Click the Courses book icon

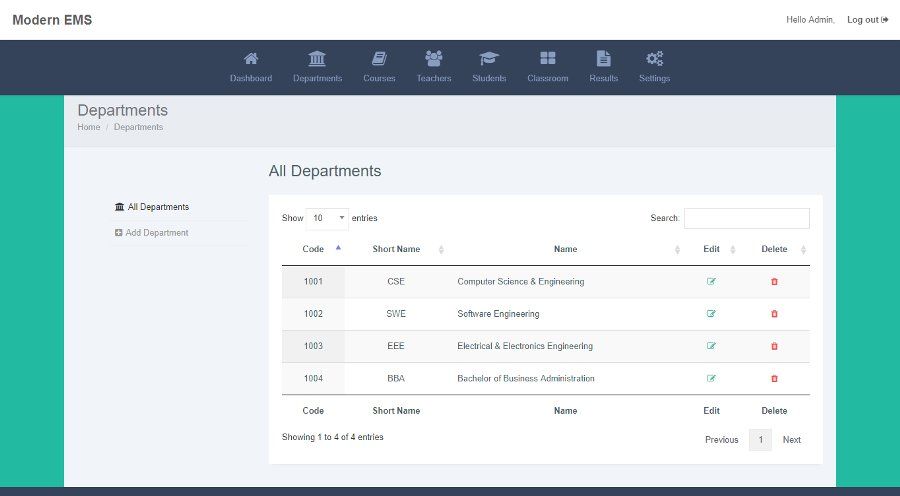coord(379,59)
